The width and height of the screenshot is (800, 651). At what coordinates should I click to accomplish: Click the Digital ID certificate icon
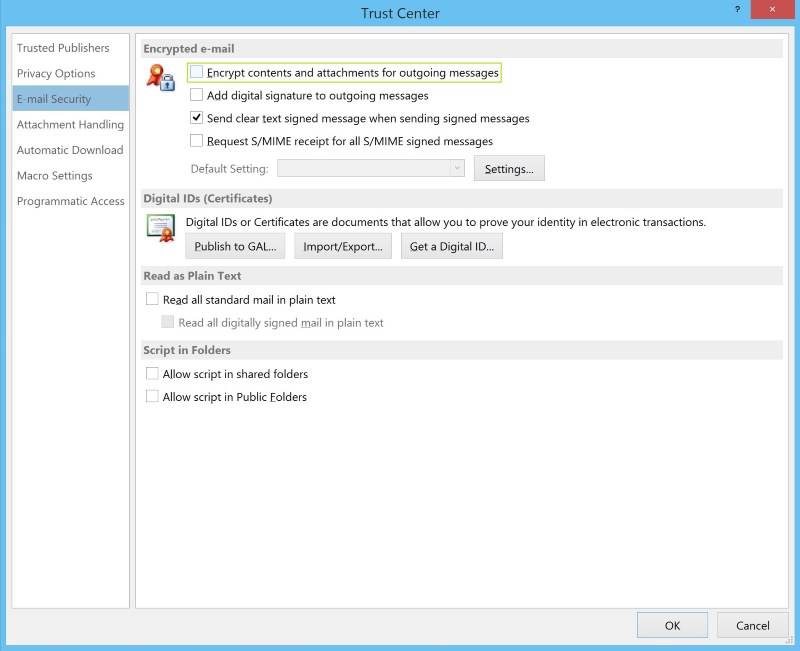click(161, 229)
